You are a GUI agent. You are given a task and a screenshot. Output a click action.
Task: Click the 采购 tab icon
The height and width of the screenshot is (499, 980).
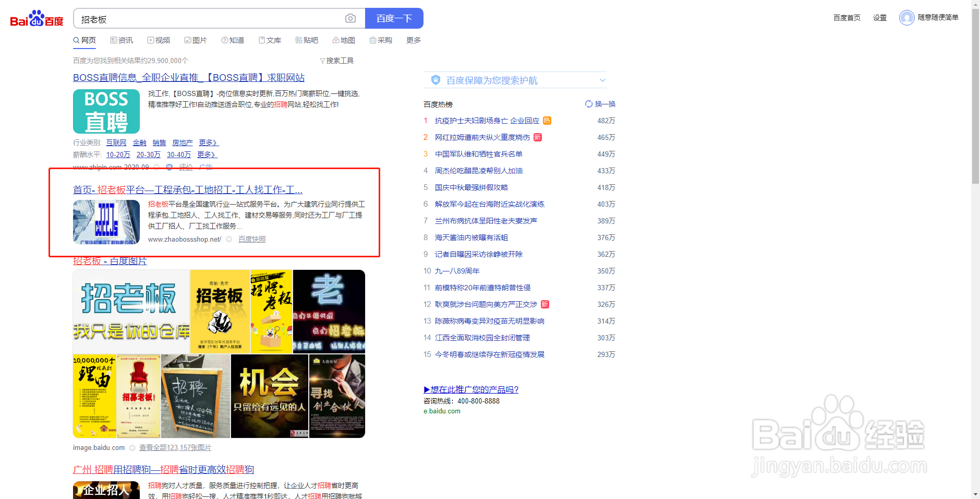373,40
